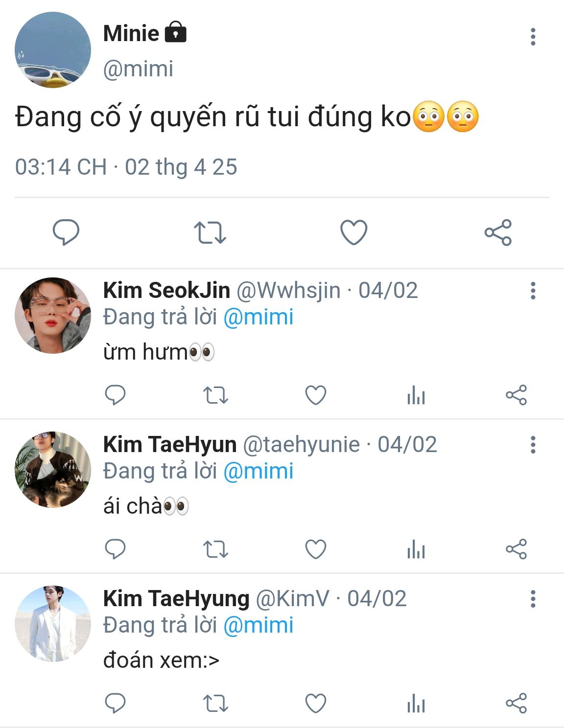
Task: Reply to Kim TaeHyung's comment
Action: coord(116,704)
